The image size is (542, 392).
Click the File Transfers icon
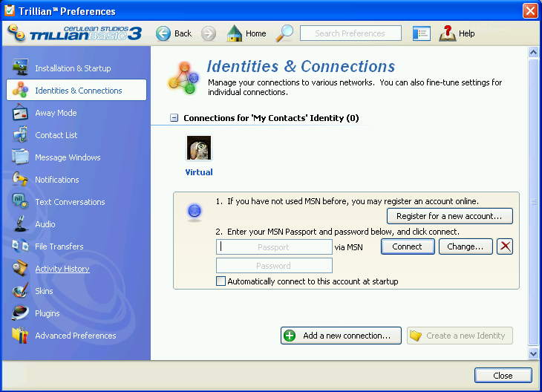(x=20, y=246)
